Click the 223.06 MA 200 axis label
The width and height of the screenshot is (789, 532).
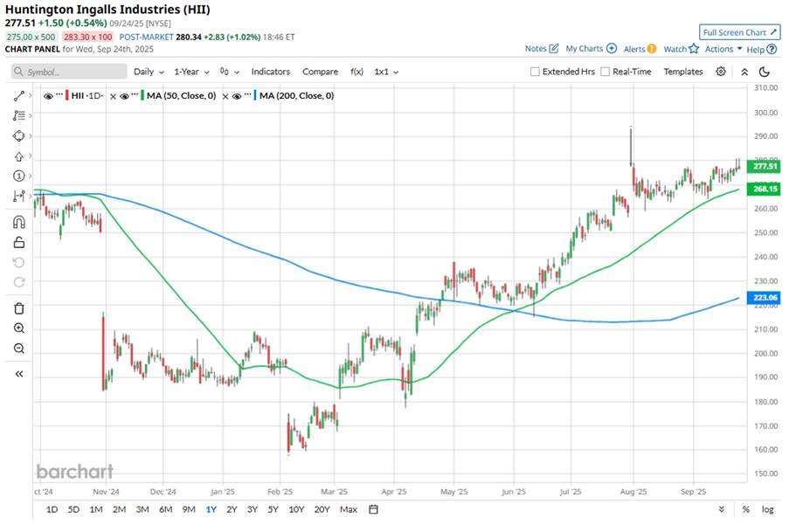pos(764,298)
